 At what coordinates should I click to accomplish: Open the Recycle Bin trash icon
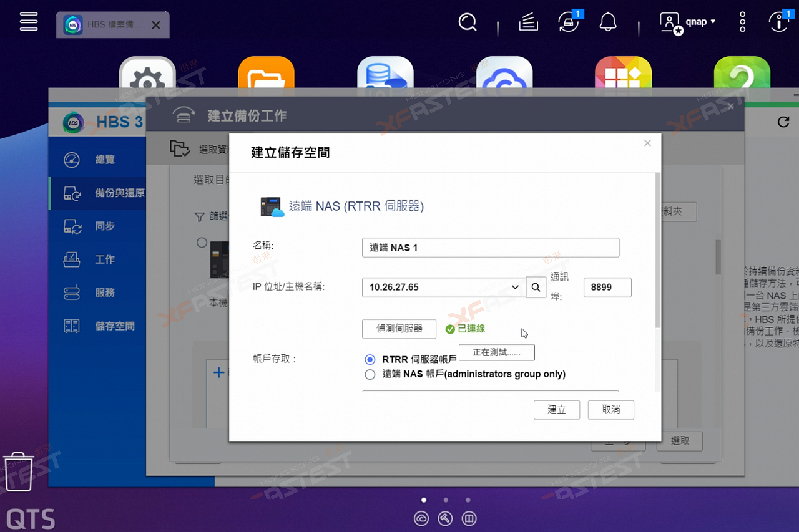pyautogui.click(x=18, y=473)
